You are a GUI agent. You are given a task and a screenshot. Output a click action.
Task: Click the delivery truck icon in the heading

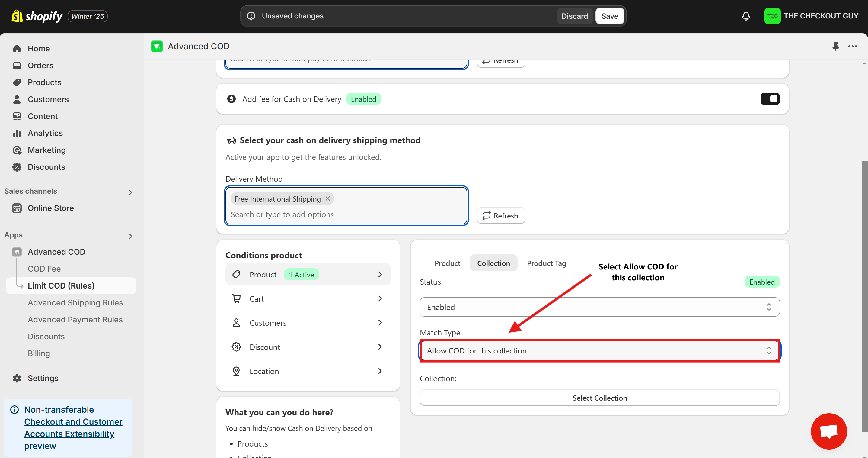(231, 140)
